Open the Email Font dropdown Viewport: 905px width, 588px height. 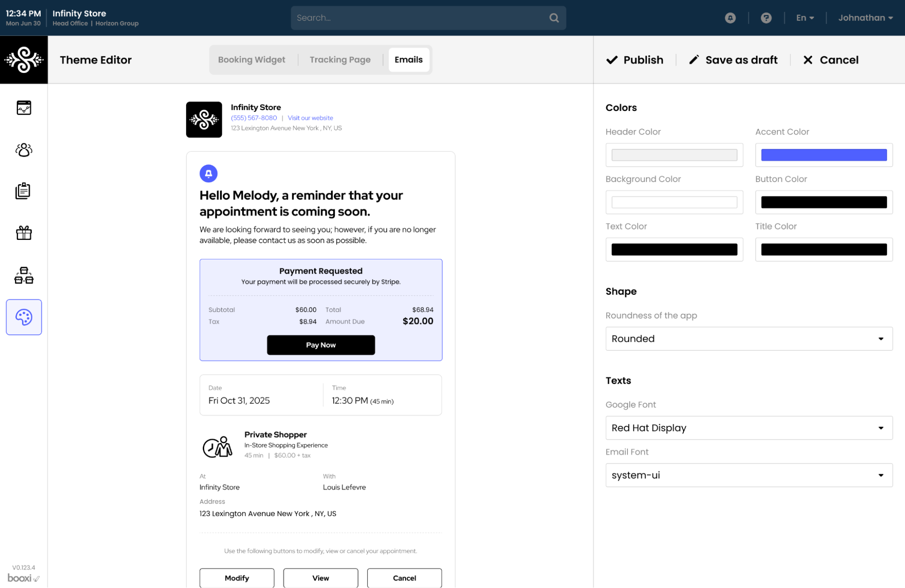click(748, 475)
